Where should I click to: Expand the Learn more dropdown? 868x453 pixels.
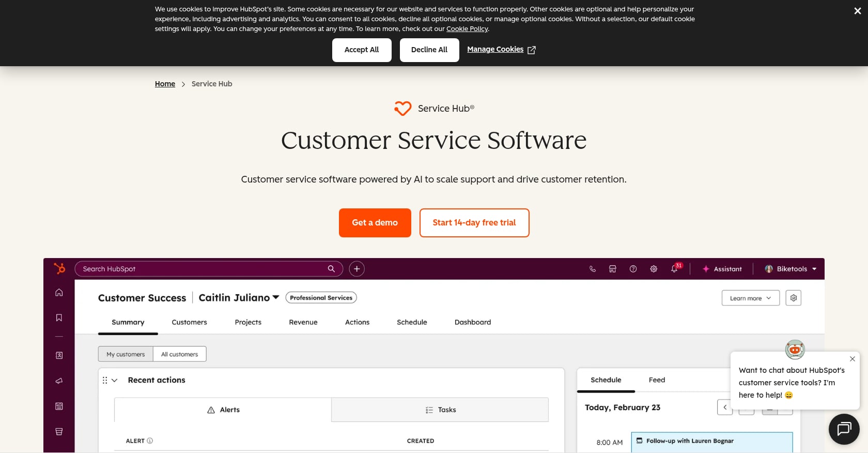click(750, 298)
